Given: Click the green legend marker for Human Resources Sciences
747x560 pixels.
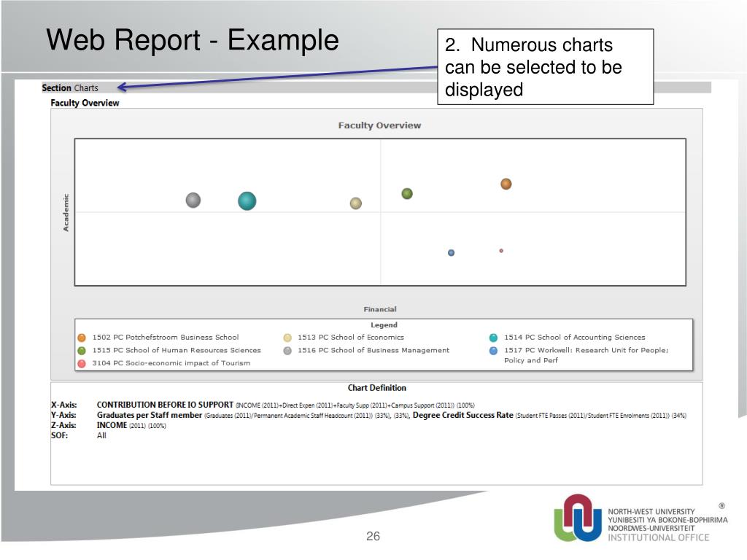Looking at the screenshot, I should click(82, 351).
